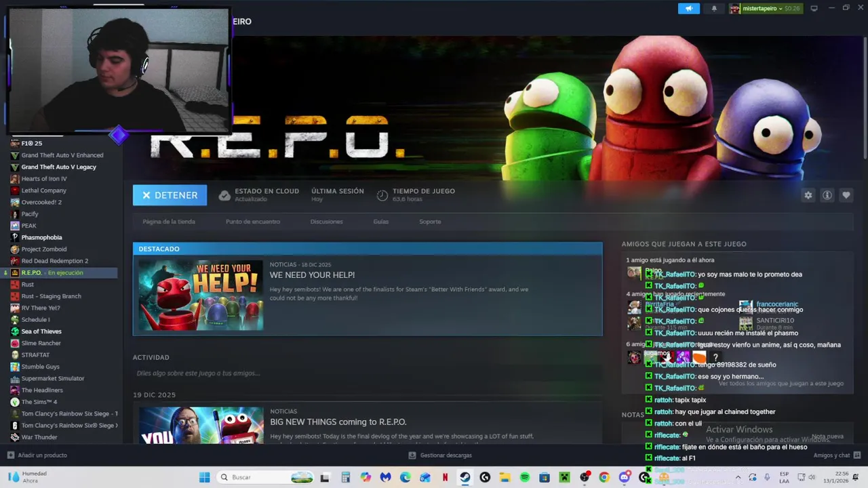Open Netflix from the taskbar
Image resolution: width=868 pixels, height=488 pixels.
click(445, 477)
